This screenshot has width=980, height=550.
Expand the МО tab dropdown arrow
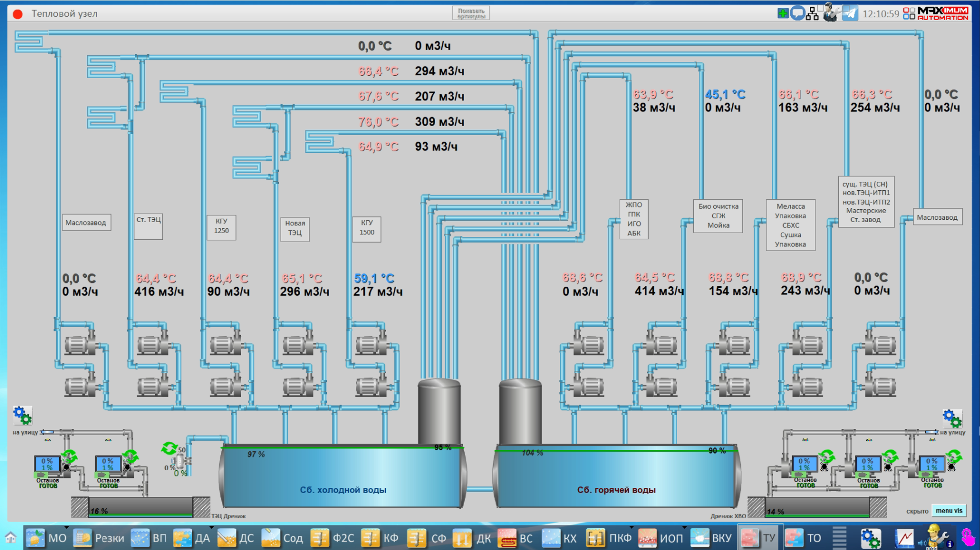66,528
